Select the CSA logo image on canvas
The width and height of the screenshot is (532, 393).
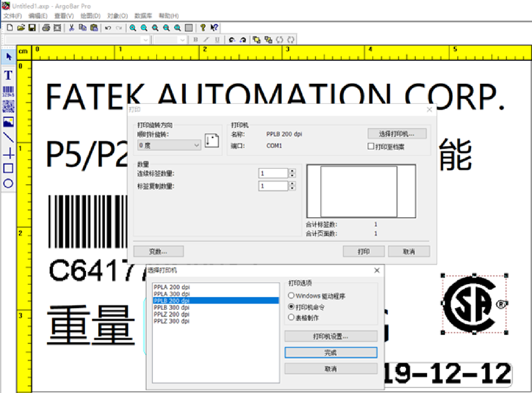(x=474, y=304)
